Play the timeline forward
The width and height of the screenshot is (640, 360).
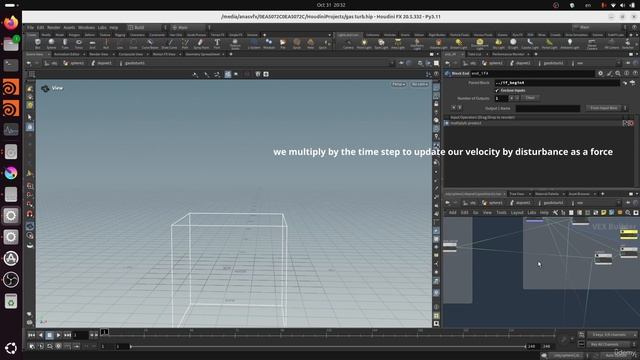[x=58, y=335]
